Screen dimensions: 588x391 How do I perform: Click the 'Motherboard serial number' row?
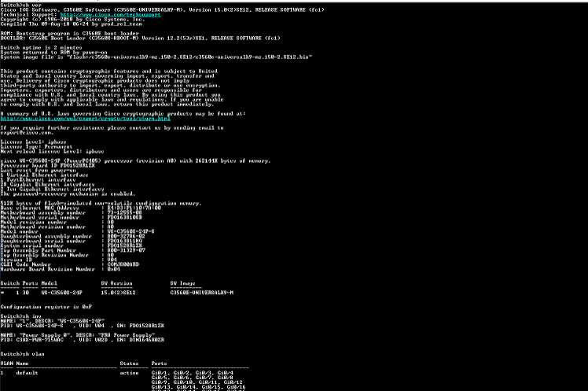point(72,217)
